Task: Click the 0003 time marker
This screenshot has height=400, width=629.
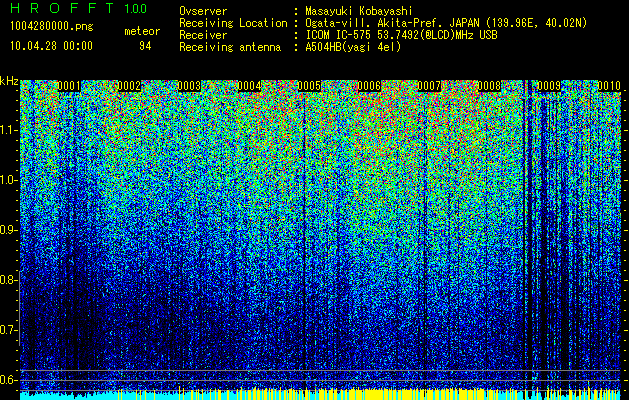Action: [x=189, y=86]
